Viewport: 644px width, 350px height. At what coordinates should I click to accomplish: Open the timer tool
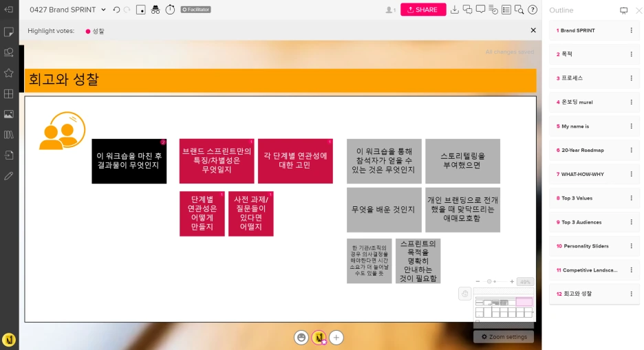point(170,10)
